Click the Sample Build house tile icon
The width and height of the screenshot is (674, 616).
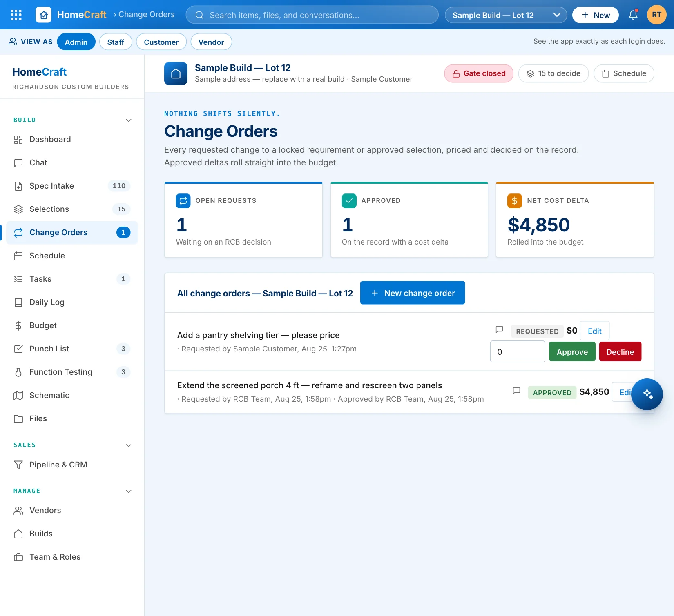pyautogui.click(x=176, y=73)
